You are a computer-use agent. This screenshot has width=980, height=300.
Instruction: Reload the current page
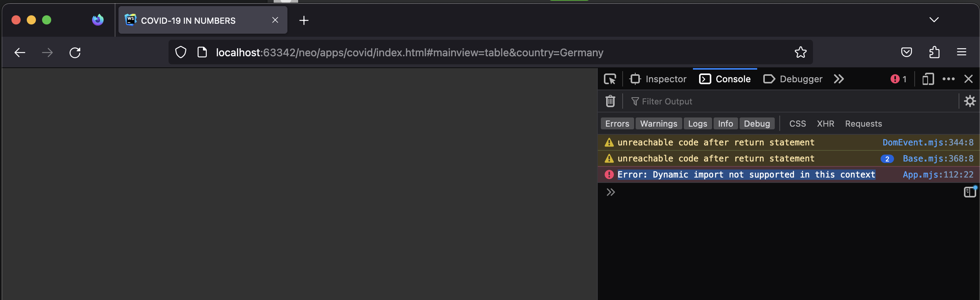click(75, 52)
